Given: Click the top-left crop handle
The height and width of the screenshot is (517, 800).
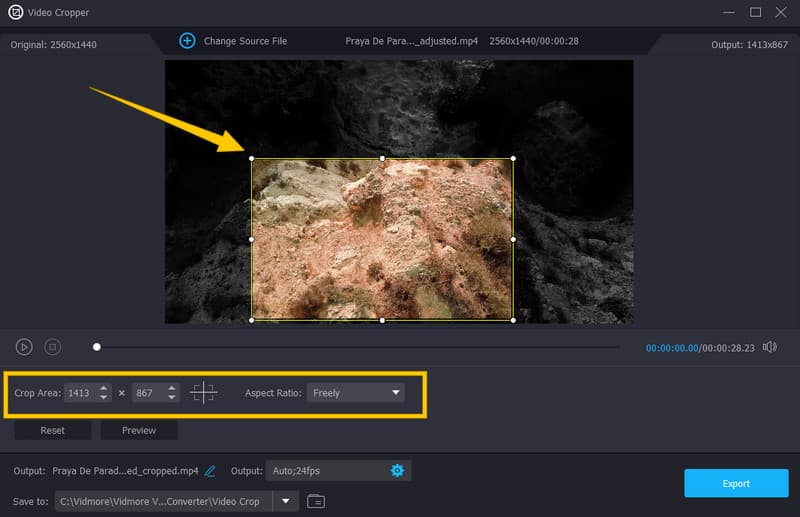Looking at the screenshot, I should [x=251, y=158].
